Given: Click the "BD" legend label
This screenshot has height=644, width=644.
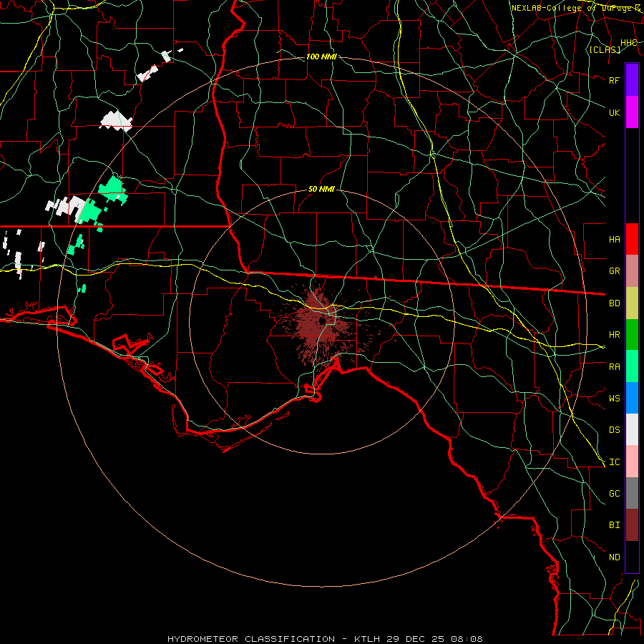Looking at the screenshot, I should tap(615, 303).
